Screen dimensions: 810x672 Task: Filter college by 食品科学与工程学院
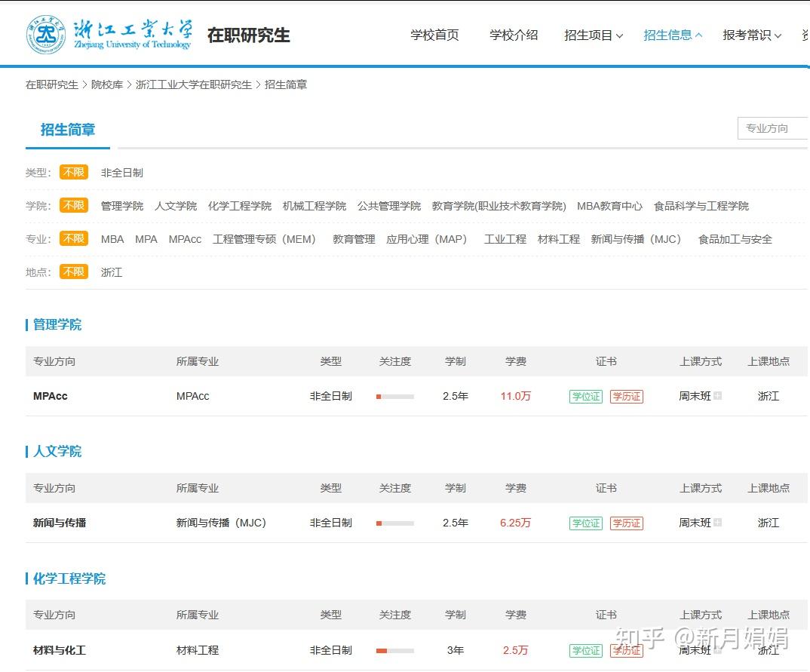tap(701, 206)
